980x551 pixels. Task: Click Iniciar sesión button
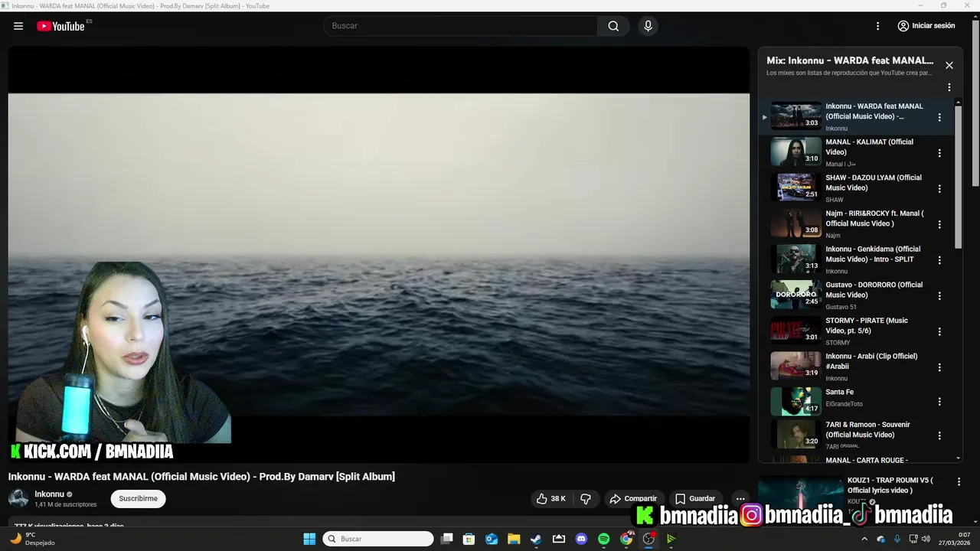coord(926,26)
